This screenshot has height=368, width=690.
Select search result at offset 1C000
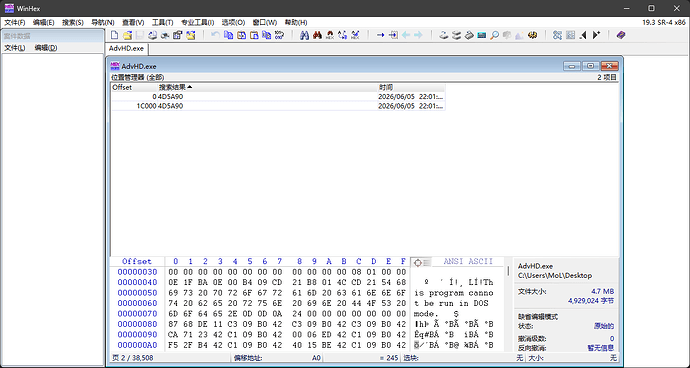click(x=278, y=106)
